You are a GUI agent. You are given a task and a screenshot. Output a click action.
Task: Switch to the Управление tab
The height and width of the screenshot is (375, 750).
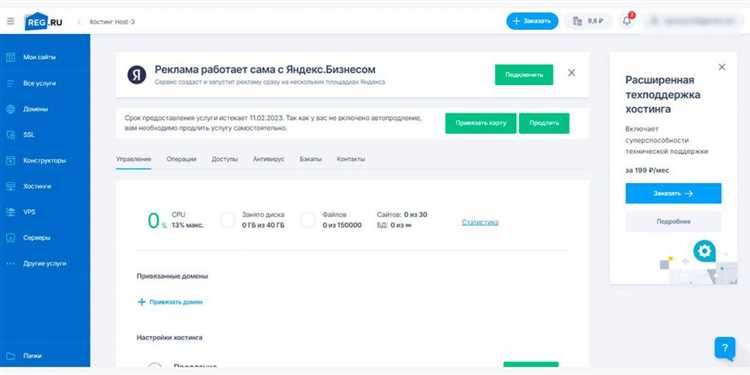(133, 159)
